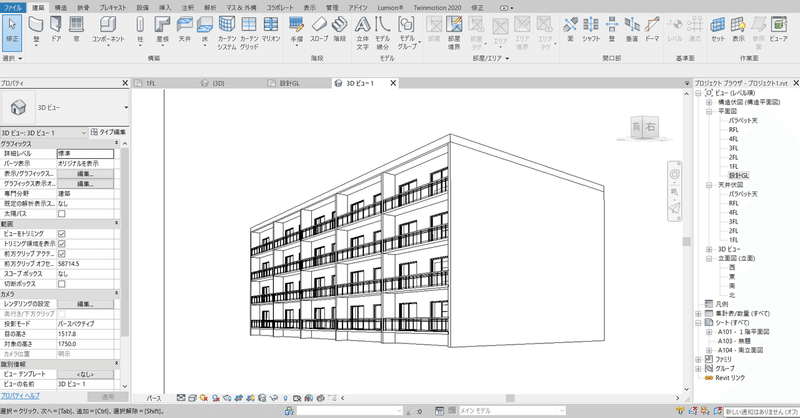Image resolution: width=800 pixels, height=418 pixels.
Task: Expand the ファミリ tree node
Action: [x=698, y=359]
